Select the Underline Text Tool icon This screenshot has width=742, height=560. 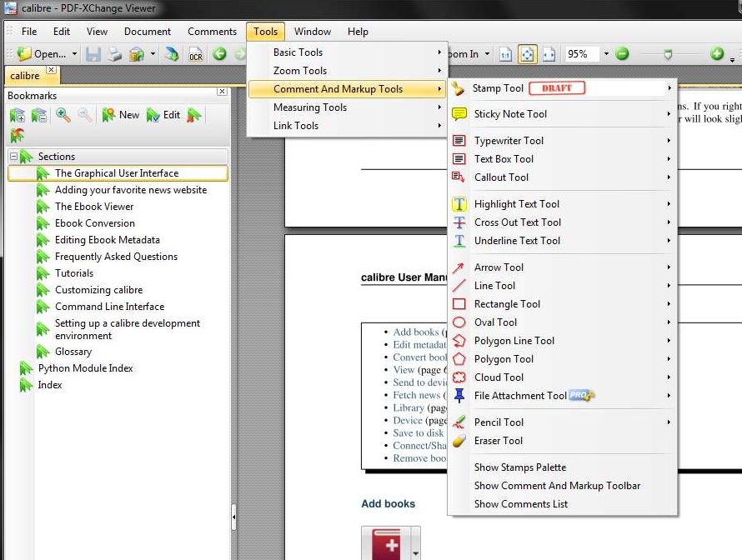pyautogui.click(x=459, y=241)
